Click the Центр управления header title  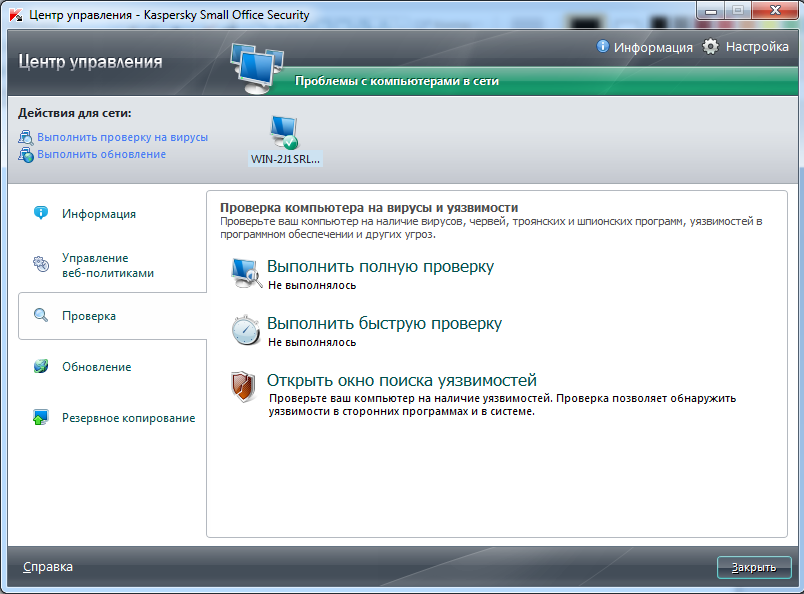[90, 62]
